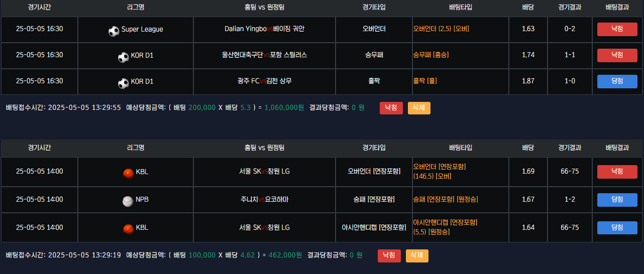The width and height of the screenshot is (644, 274).
Task: Click basketball icon in KBL 오버언더 row
Action: [129, 173]
